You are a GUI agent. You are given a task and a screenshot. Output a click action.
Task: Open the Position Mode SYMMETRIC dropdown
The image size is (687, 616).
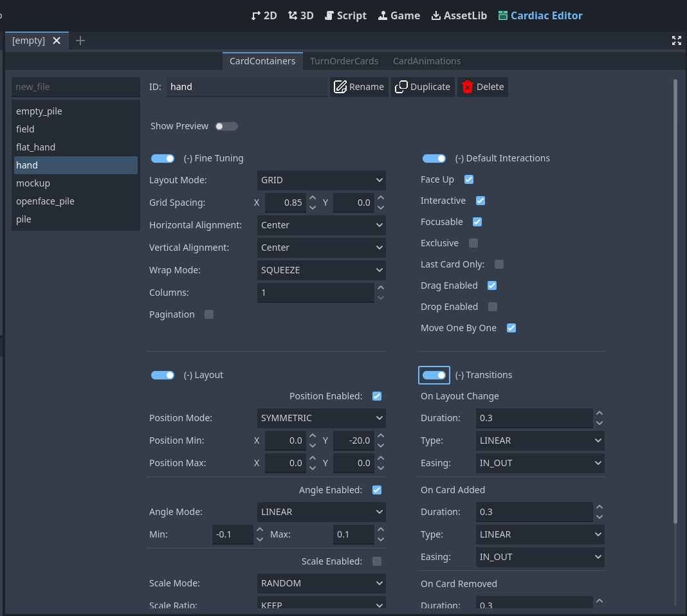pos(321,418)
